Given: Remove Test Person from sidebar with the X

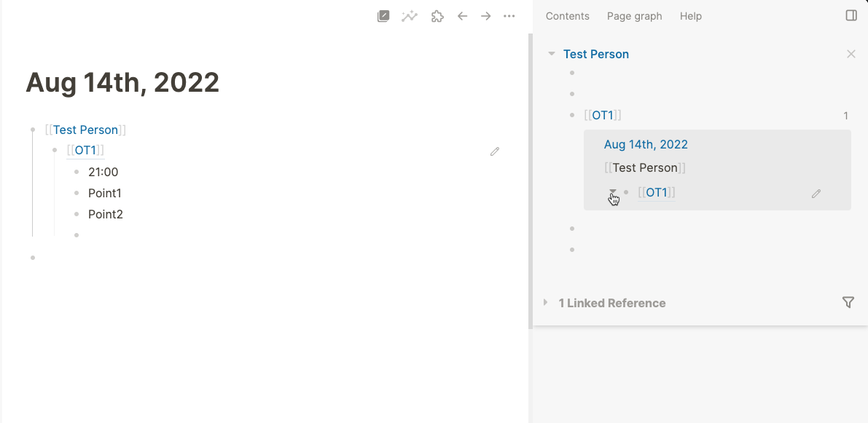Looking at the screenshot, I should pyautogui.click(x=851, y=53).
